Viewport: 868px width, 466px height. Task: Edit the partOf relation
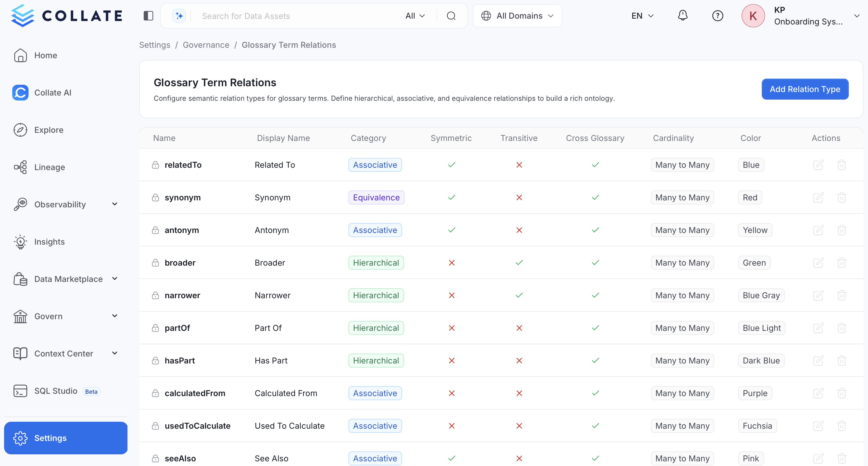[819, 328]
